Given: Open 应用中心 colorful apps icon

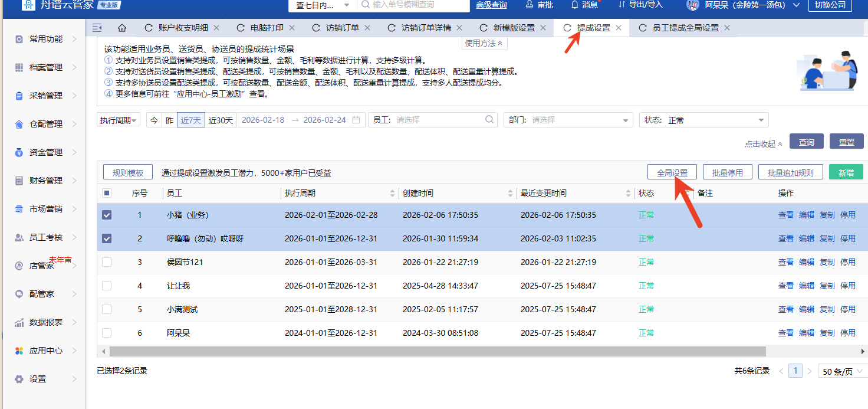Looking at the screenshot, I should click(19, 351).
